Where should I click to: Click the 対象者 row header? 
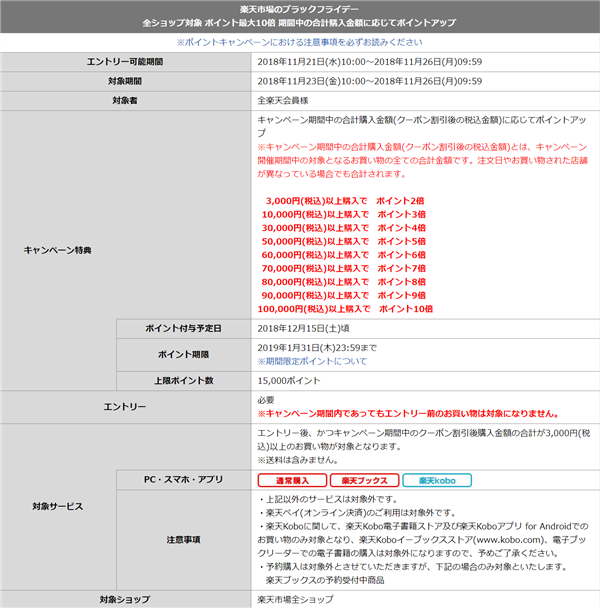[126, 100]
